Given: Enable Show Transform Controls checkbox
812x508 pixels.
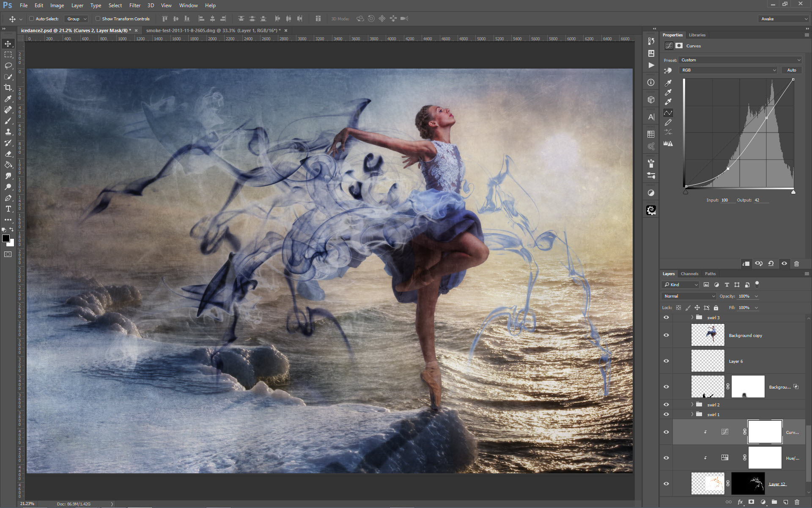Looking at the screenshot, I should [x=98, y=19].
